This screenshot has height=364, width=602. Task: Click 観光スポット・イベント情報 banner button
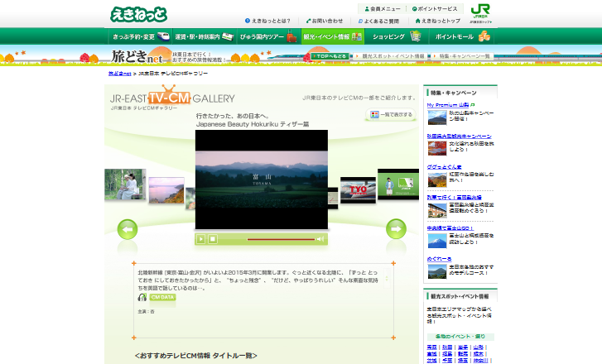tap(391, 56)
